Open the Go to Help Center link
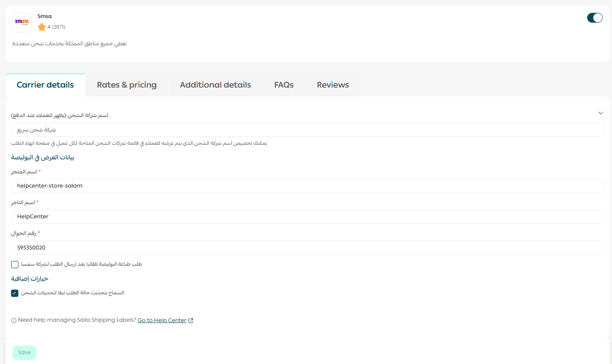 click(x=162, y=320)
